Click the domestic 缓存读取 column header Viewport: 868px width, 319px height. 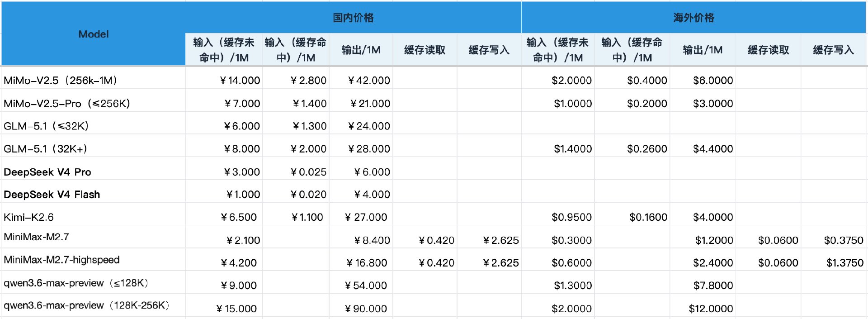pos(425,50)
